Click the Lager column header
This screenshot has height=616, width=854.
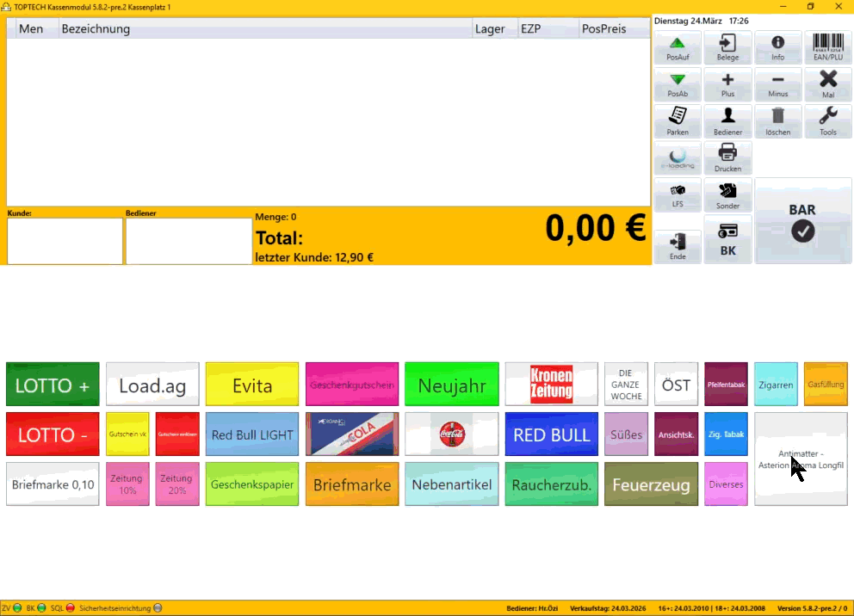pos(494,29)
